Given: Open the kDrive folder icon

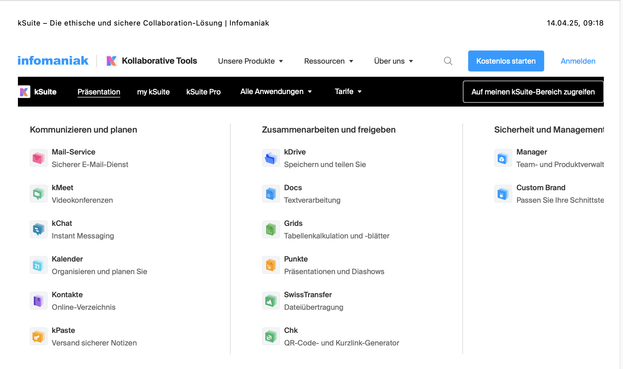Looking at the screenshot, I should coord(271,158).
